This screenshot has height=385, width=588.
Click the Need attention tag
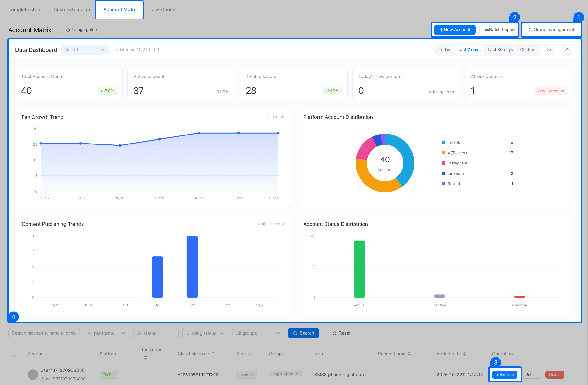pyautogui.click(x=550, y=91)
